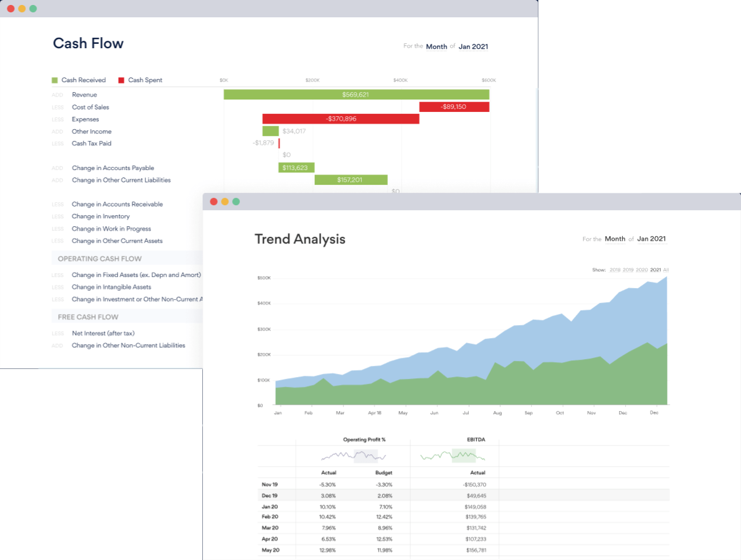Click the green Revenue bar showing $569,621
741x560 pixels.
pos(356,95)
